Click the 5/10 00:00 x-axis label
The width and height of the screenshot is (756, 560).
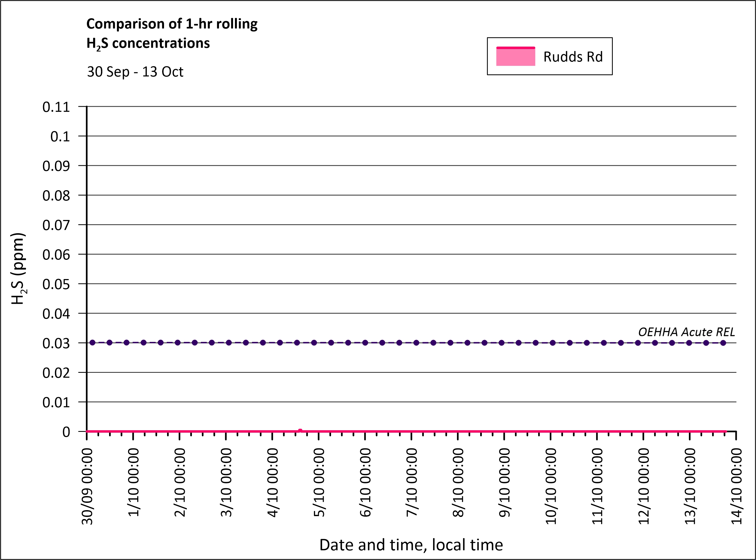coord(319,482)
